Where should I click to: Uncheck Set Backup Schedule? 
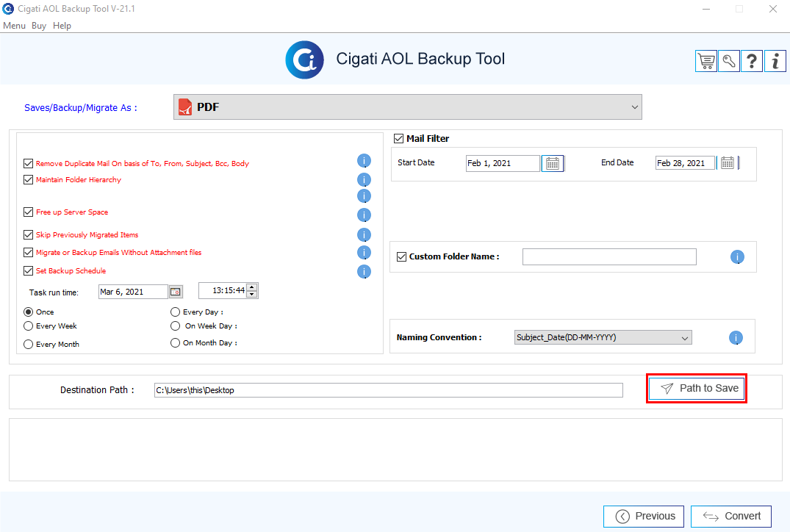point(28,270)
